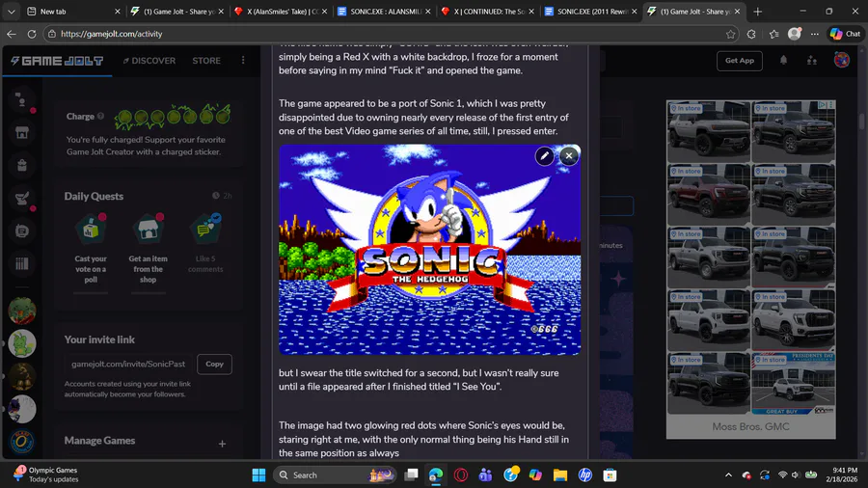Viewport: 868px width, 488px height.
Task: Open the notifications bell icon
Action: pos(783,61)
